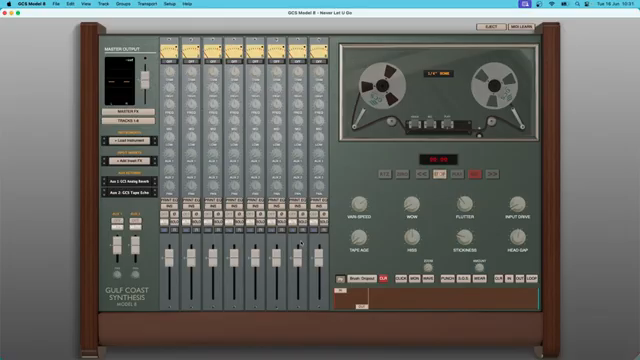Viewport: 640px width, 360px height.
Task: Open Aux 1 GCS Analog Reverb selector
Action: click(129, 181)
